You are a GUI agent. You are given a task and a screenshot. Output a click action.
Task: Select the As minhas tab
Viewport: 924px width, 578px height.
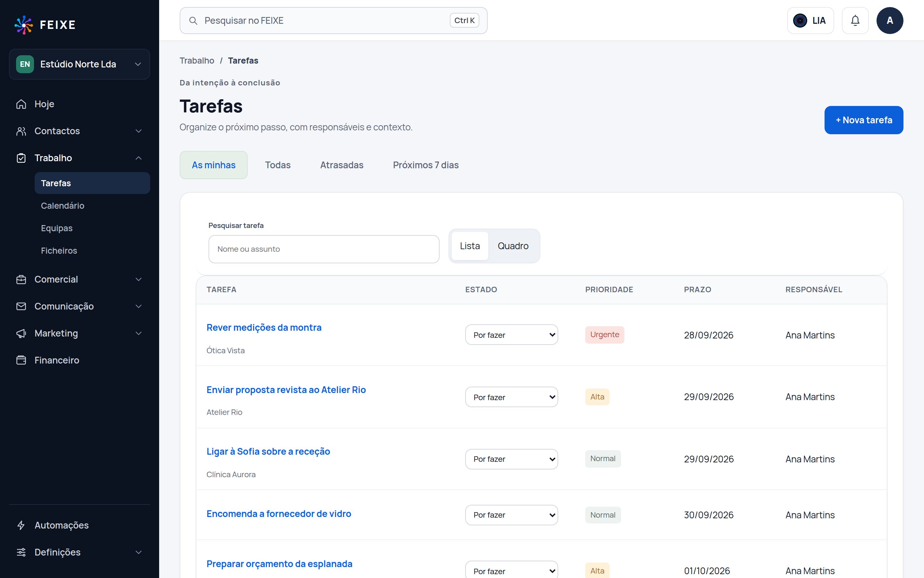[213, 165]
